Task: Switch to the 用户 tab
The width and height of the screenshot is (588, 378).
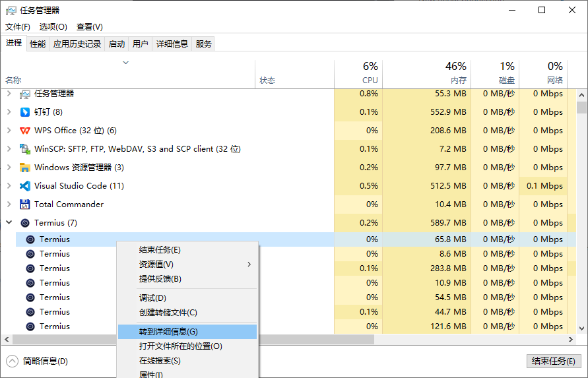Action: pyautogui.click(x=141, y=44)
